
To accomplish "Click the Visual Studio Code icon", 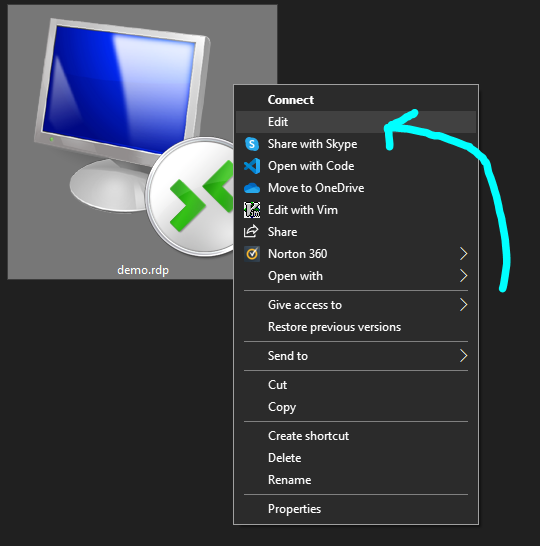I will 252,166.
